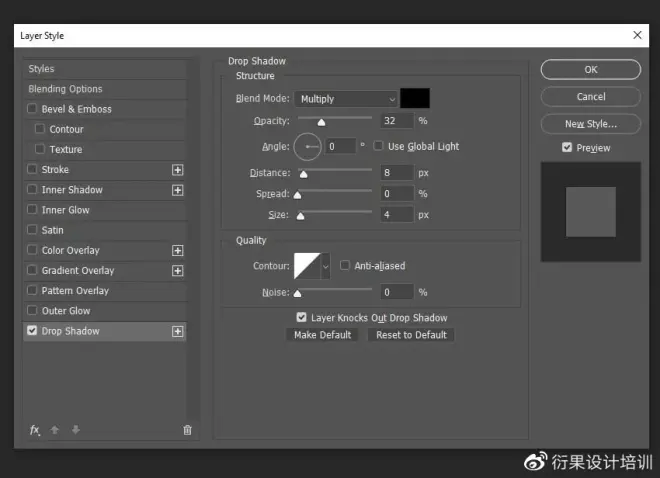Open the black shadow color swatch

(x=415, y=98)
